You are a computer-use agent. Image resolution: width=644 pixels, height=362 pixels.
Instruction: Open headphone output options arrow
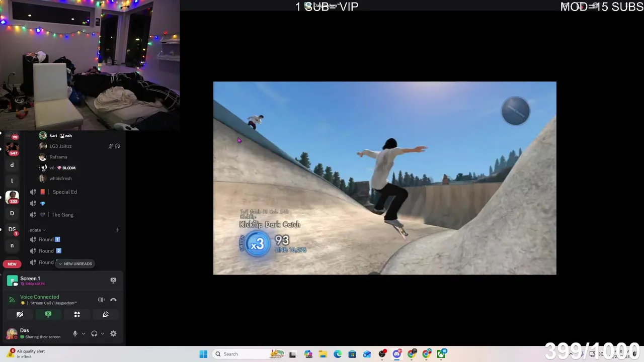pos(103,333)
